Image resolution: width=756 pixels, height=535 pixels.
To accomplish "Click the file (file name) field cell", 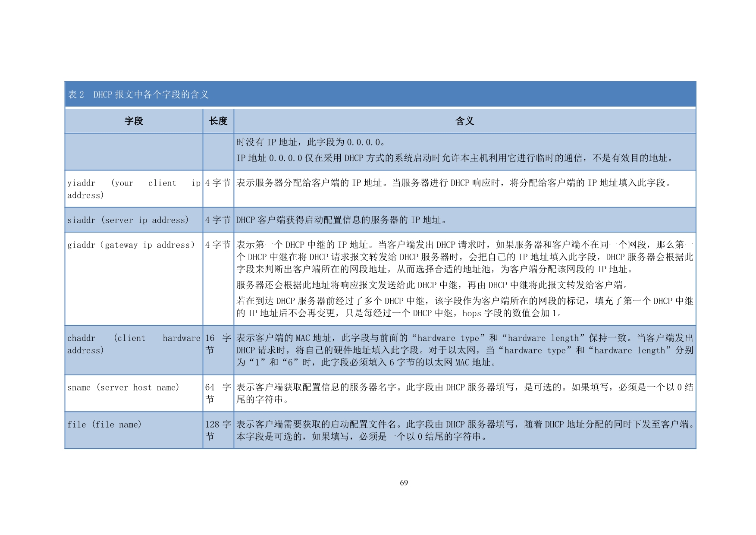I will pyautogui.click(x=104, y=425).
